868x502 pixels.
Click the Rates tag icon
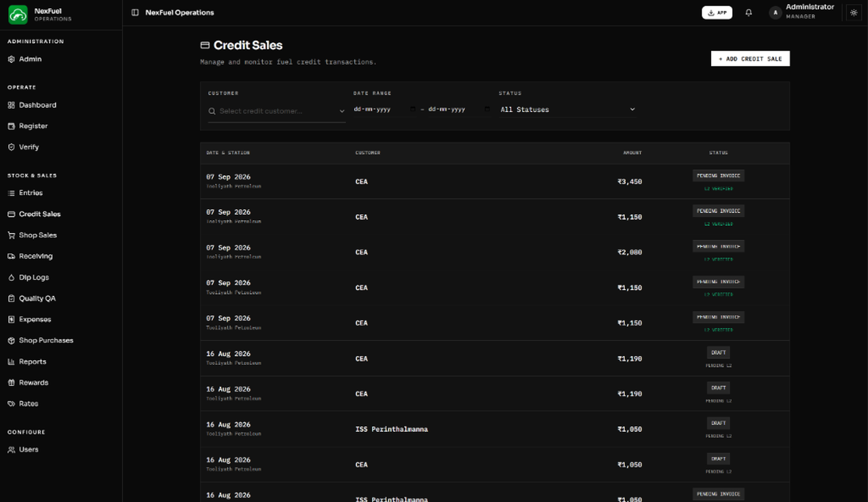pyautogui.click(x=11, y=404)
